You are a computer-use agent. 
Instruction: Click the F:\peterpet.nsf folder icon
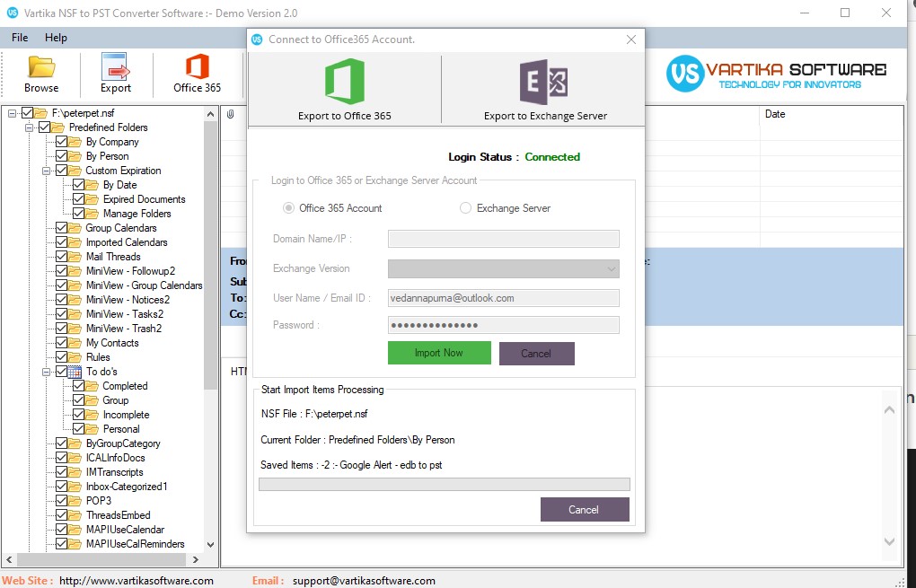pos(40,113)
